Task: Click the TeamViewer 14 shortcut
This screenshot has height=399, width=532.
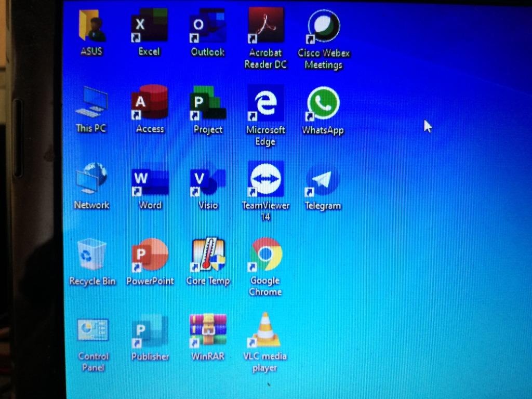Action: (265, 179)
